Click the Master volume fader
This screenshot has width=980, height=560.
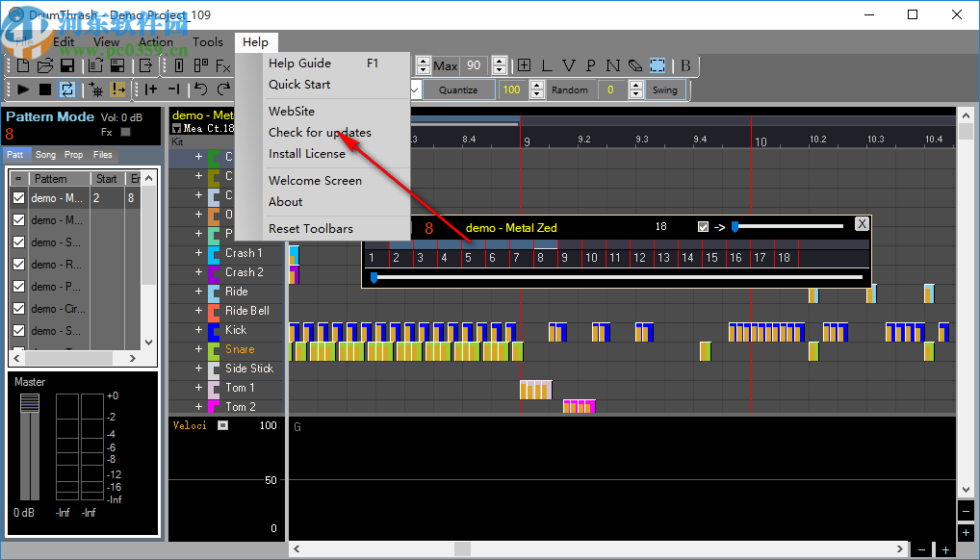click(x=30, y=404)
